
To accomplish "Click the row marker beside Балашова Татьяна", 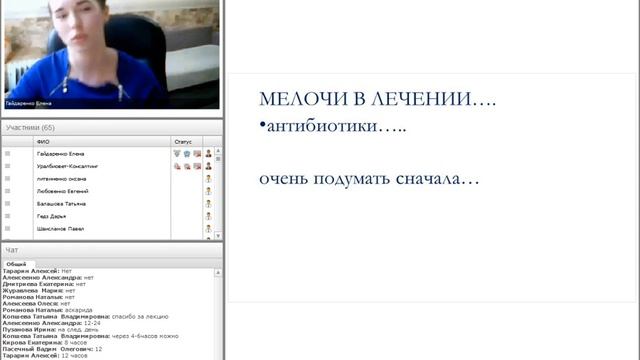I will (x=7, y=204).
